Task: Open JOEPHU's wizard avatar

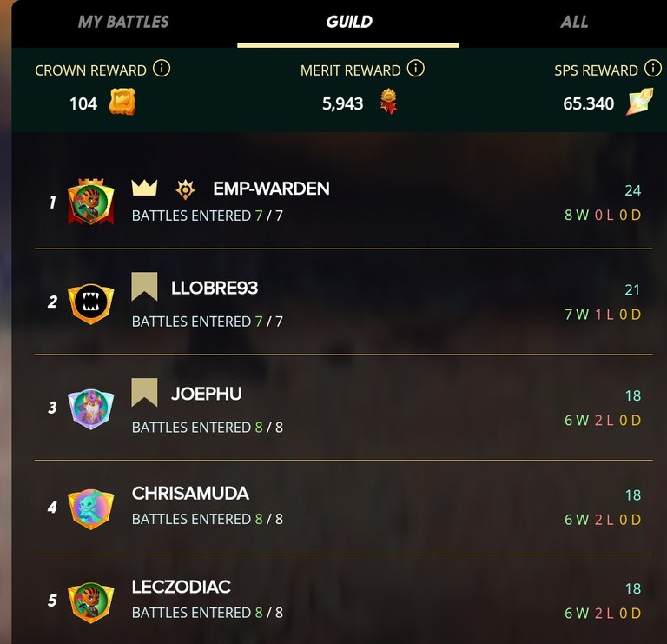Action: click(91, 408)
